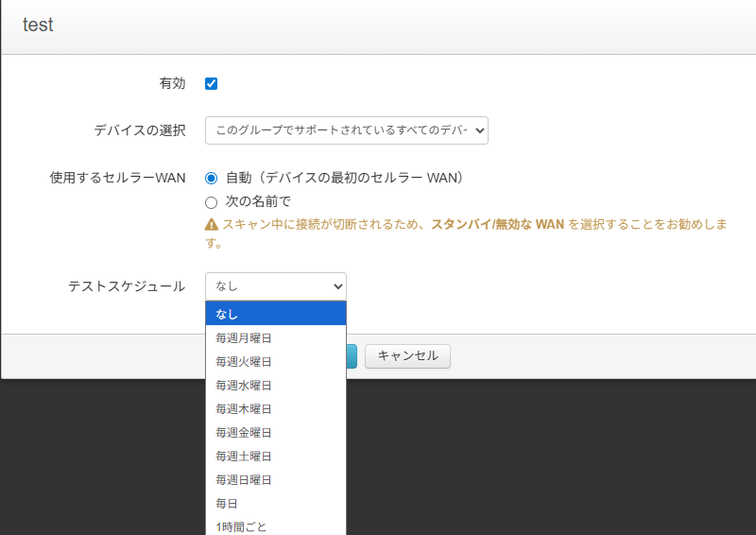Pick the 毎週土曜日 entry

[x=275, y=456]
